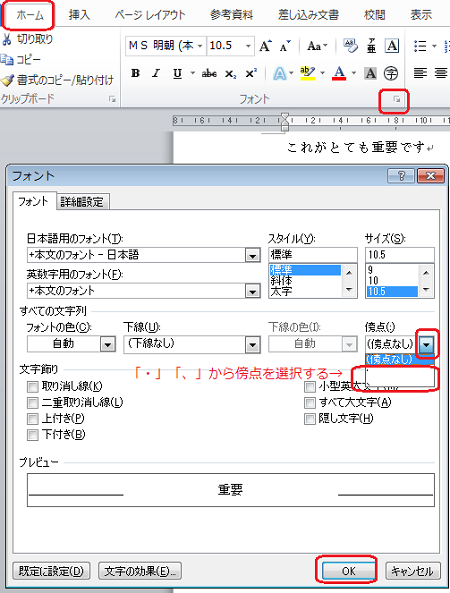Viewport: 450px width, 593px height.
Task: Open 傍点 emphasis mark dropdown arrow
Action: click(427, 345)
